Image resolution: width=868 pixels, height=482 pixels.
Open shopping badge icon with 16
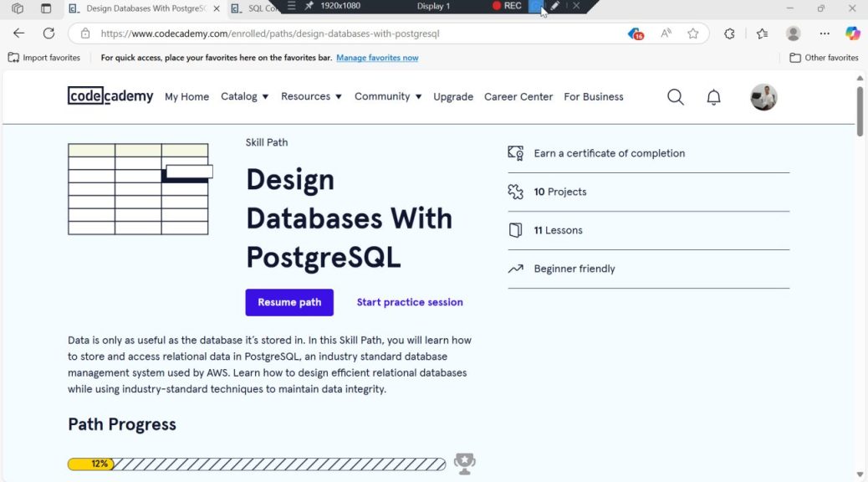tap(636, 33)
